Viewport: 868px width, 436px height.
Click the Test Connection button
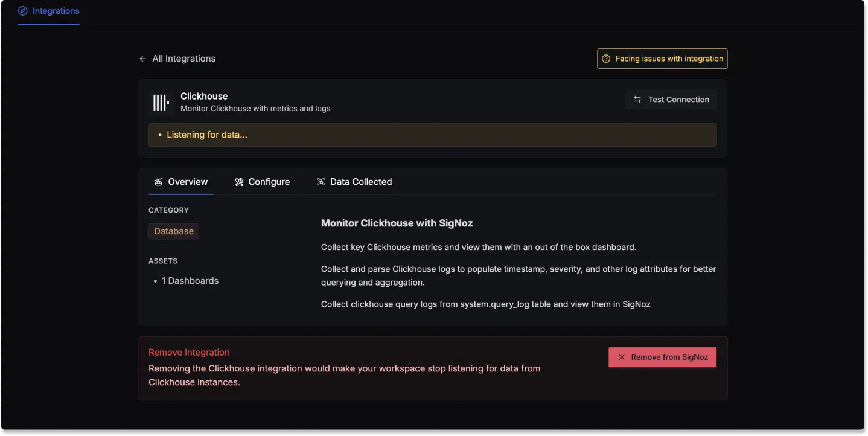(x=671, y=100)
